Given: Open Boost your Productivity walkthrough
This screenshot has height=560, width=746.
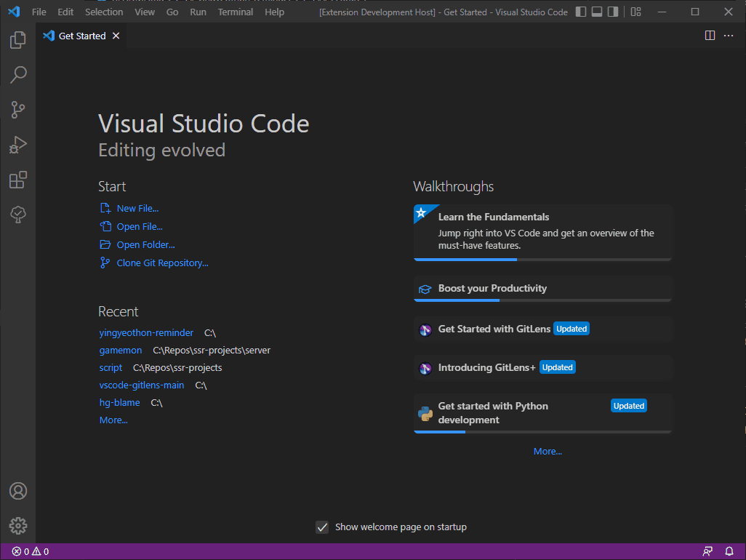Looking at the screenshot, I should [542, 289].
